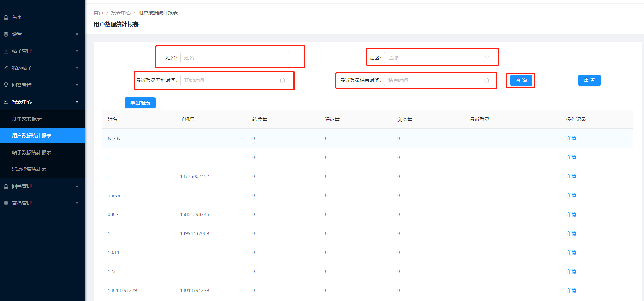Viewport: 644px width, 301px height.
Task: Expand the 帖子管理 menu chevron
Action: coord(77,51)
